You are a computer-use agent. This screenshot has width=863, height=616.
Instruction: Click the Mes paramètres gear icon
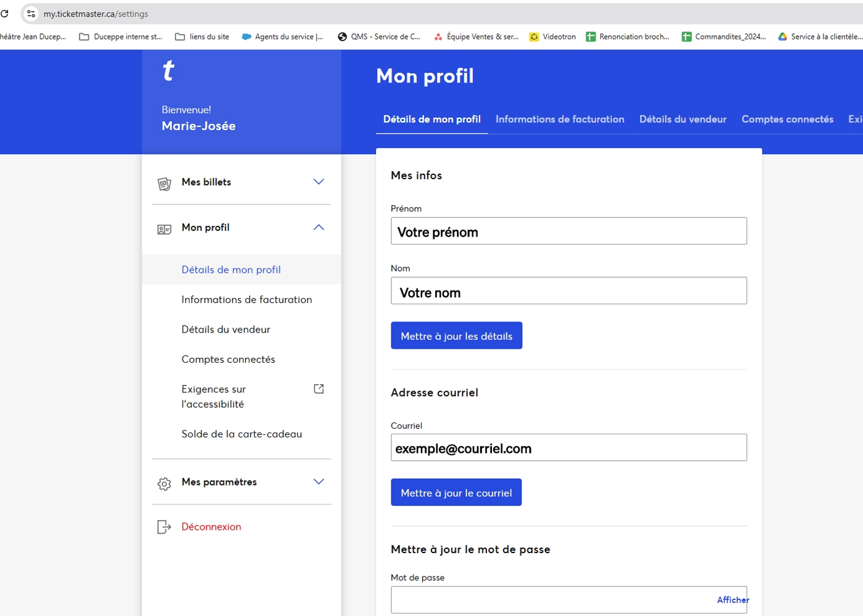tap(164, 484)
